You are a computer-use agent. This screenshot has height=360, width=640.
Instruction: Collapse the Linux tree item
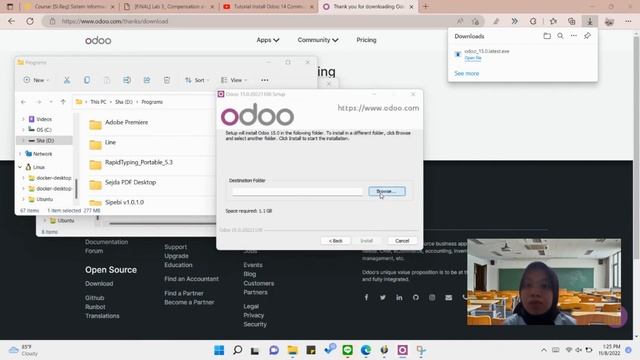click(x=20, y=167)
